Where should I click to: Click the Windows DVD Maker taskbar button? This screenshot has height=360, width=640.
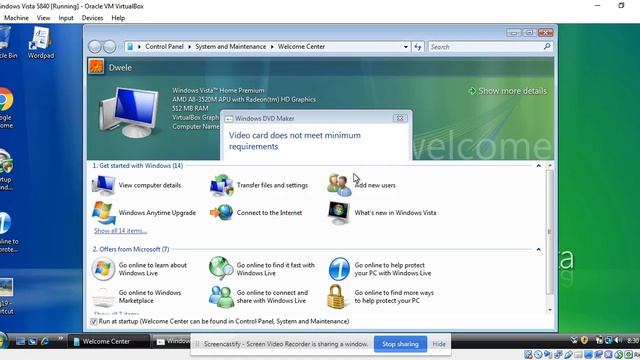click(x=172, y=341)
